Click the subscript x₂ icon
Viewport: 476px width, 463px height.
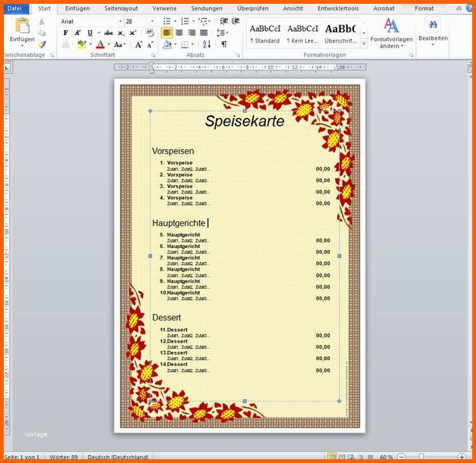coord(122,33)
